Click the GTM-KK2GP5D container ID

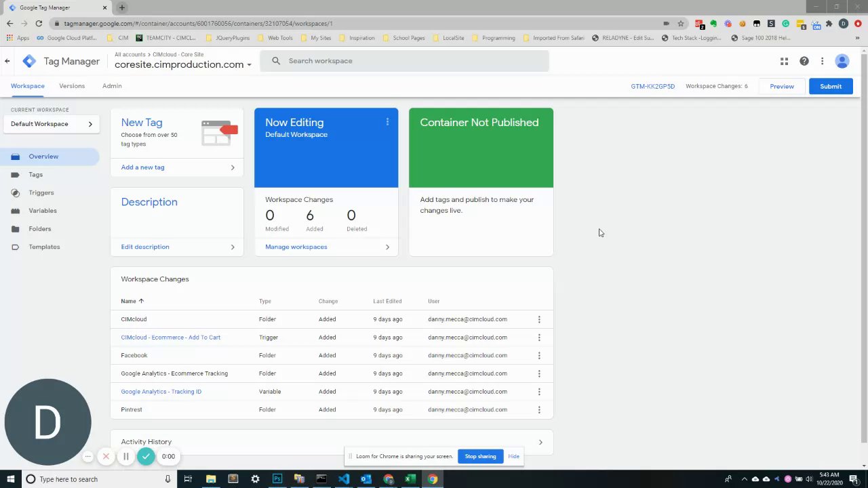tap(653, 86)
